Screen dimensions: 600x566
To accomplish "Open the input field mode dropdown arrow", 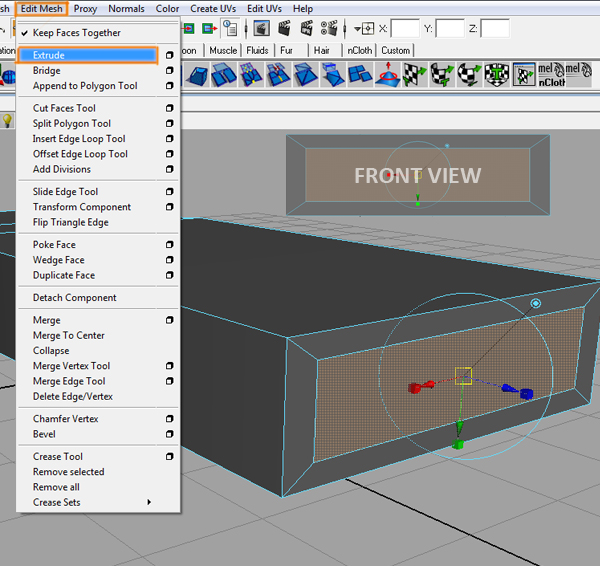I will (357, 29).
